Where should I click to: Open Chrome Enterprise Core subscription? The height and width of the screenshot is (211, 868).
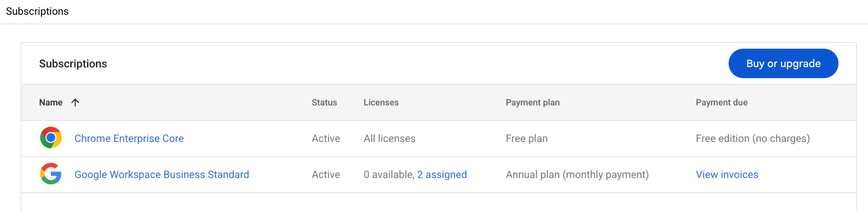[129, 139]
